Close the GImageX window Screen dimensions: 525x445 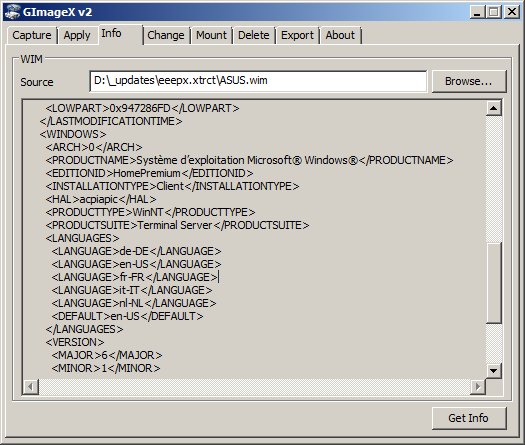pos(512,12)
